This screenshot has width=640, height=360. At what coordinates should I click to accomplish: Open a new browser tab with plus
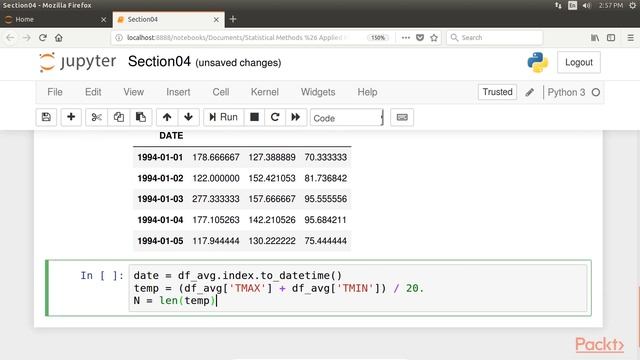tap(233, 19)
